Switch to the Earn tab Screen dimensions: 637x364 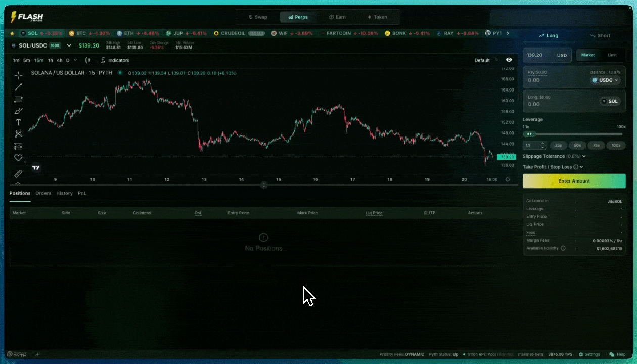tap(337, 17)
